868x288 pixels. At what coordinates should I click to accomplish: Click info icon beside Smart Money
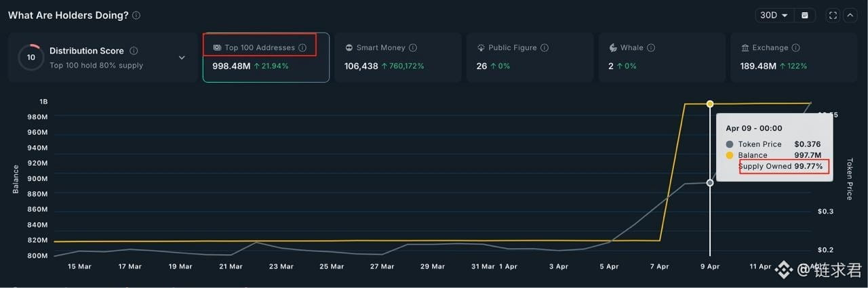tap(413, 48)
